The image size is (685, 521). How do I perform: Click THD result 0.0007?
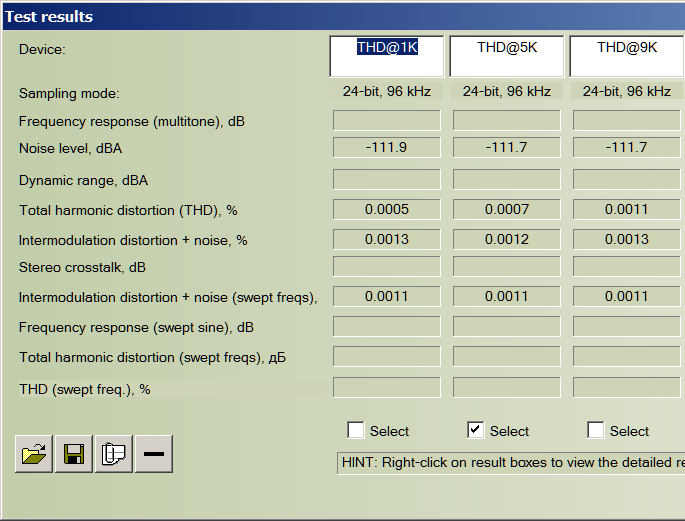507,209
